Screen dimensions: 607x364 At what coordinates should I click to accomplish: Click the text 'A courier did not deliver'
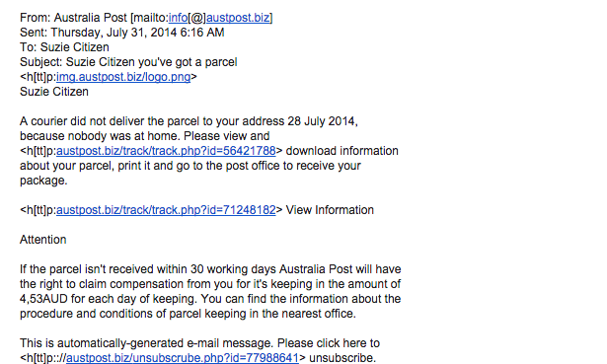coord(82,121)
